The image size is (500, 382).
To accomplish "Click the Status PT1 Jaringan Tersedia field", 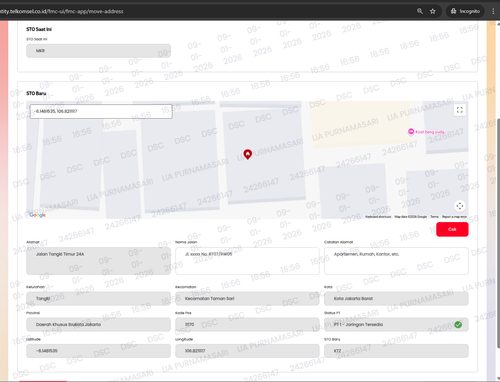I will click(396, 324).
